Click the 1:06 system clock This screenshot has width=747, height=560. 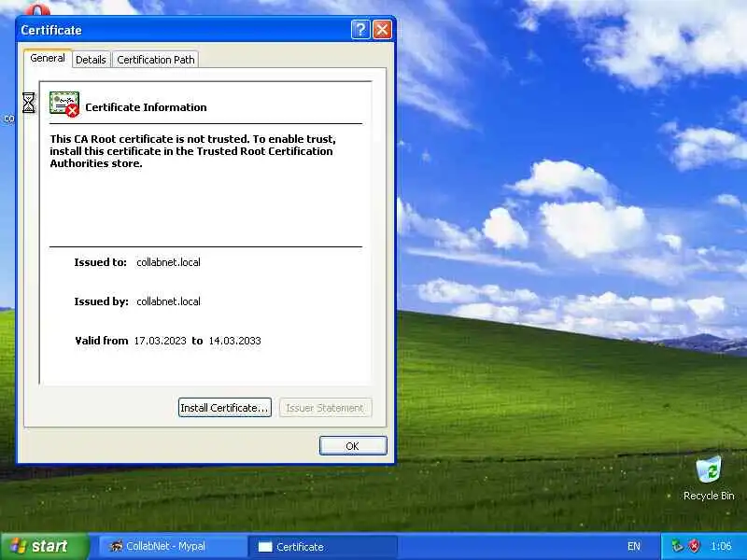coord(721,546)
